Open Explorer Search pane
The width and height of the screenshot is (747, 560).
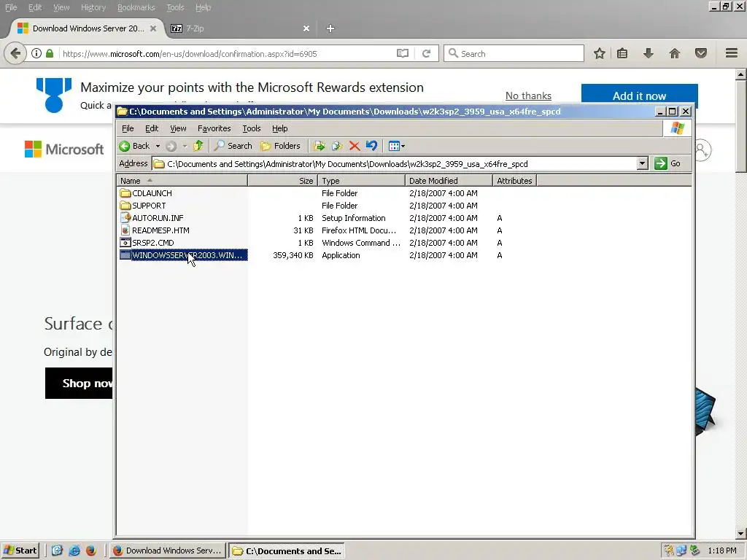(x=233, y=146)
